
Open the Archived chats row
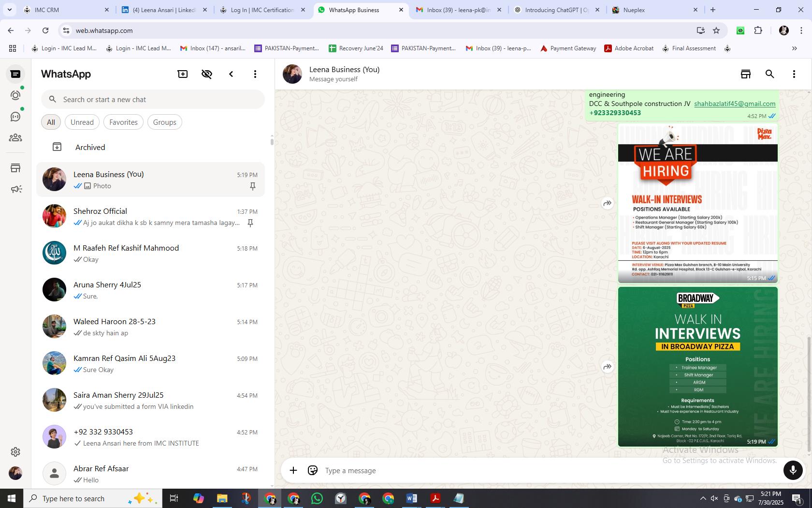[150, 147]
